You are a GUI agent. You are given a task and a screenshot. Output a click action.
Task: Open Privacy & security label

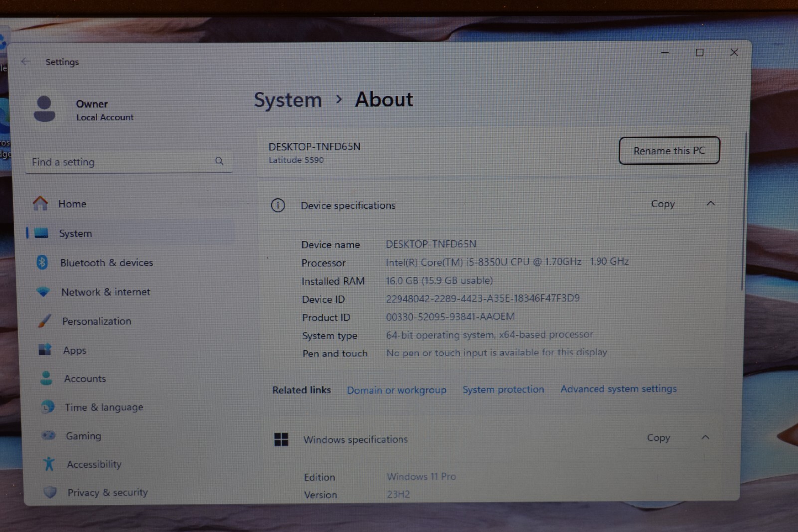click(108, 493)
